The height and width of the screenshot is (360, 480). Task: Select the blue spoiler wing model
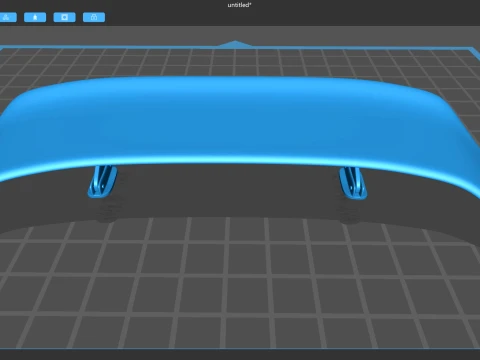coord(240,123)
